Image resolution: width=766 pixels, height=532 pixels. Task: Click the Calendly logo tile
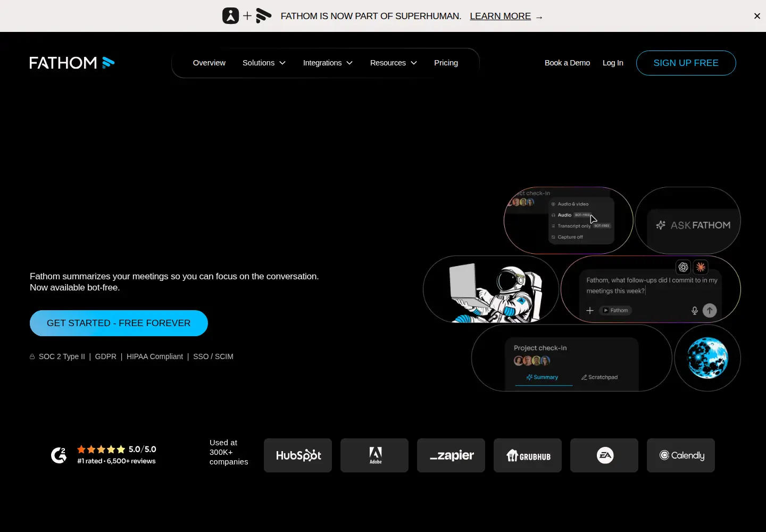coord(681,455)
